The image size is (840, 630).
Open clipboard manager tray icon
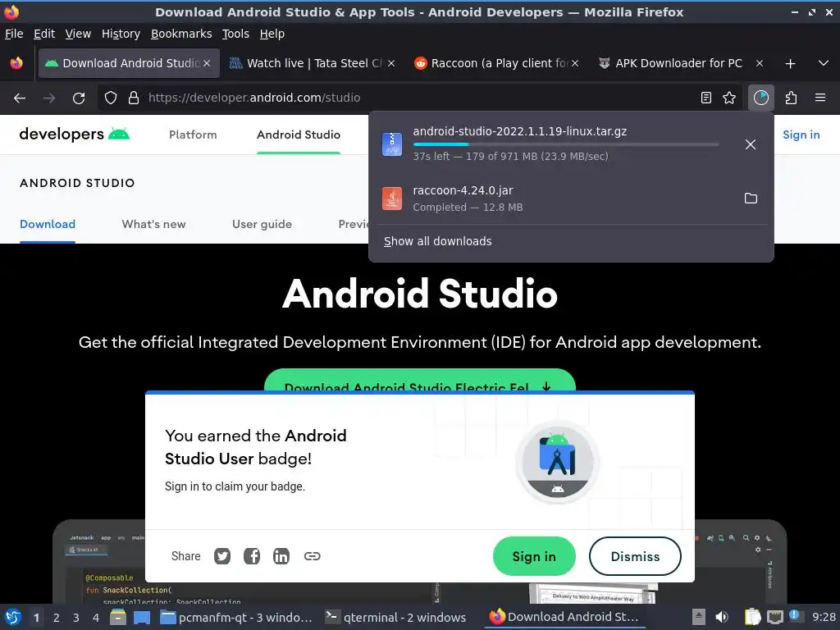(752, 617)
